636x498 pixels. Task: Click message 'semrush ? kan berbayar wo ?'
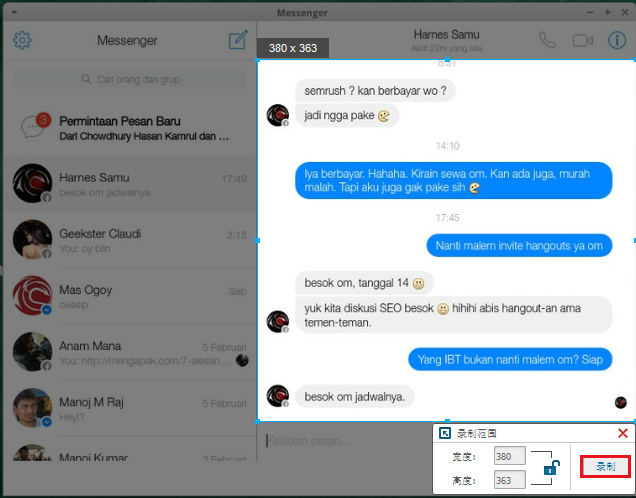[x=375, y=90]
